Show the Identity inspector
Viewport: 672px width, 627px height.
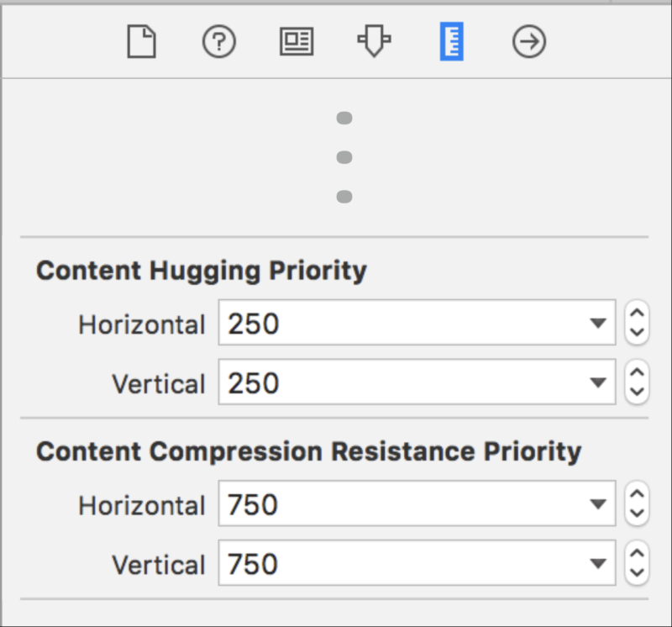point(296,41)
